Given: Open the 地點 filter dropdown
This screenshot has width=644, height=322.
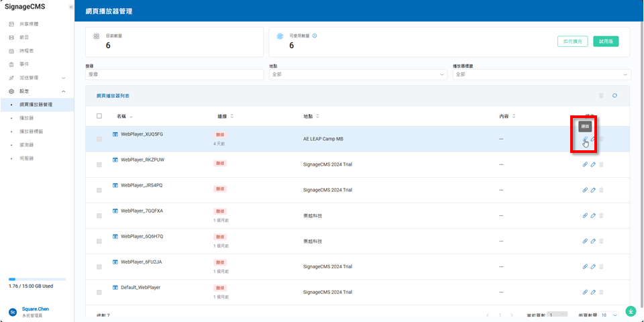Looking at the screenshot, I should point(358,74).
